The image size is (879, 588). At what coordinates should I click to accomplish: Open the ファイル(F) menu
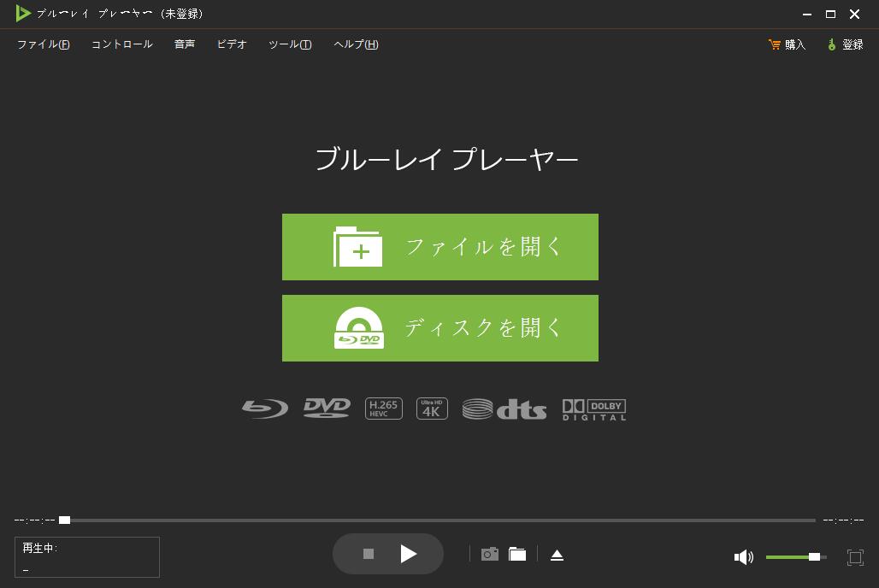43,44
